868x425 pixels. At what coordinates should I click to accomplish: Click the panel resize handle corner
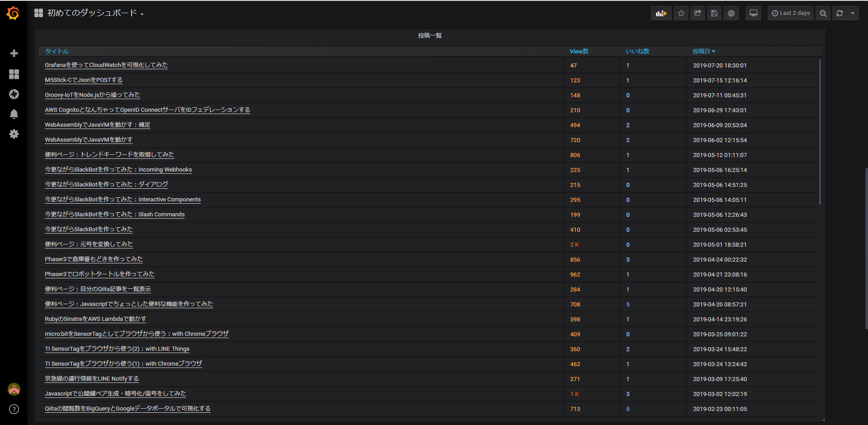823,420
